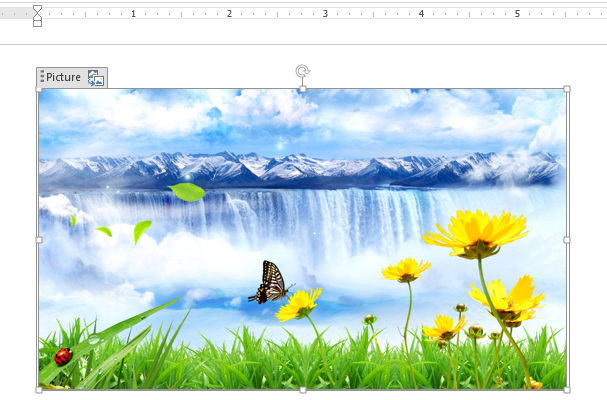Click the top-left sizing handle of picture
This screenshot has width=607, height=400.
click(39, 89)
